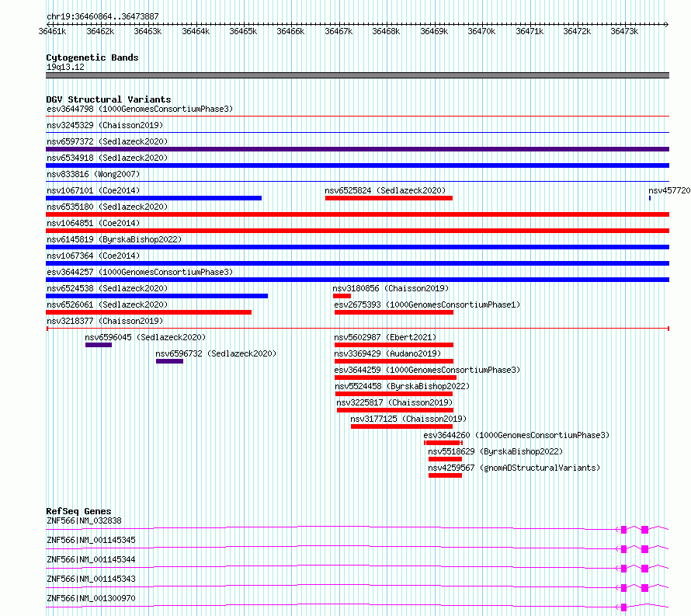Viewport: 691px width, 616px height.
Task: Click the 36473k ruler tick label
Action: tap(624, 31)
